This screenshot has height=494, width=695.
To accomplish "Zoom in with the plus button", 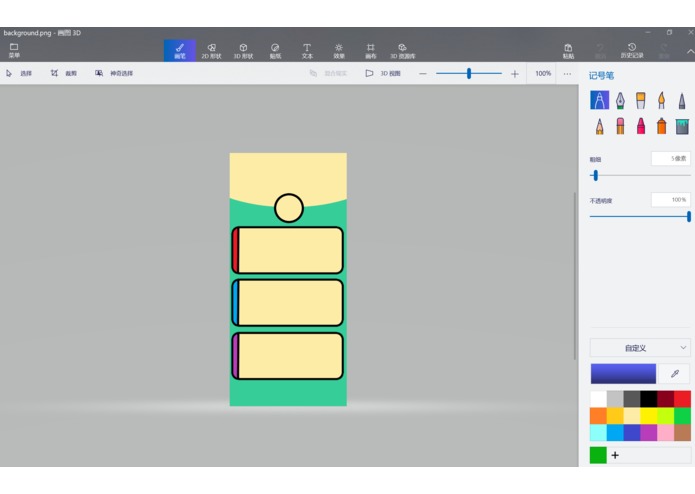I will tap(514, 74).
